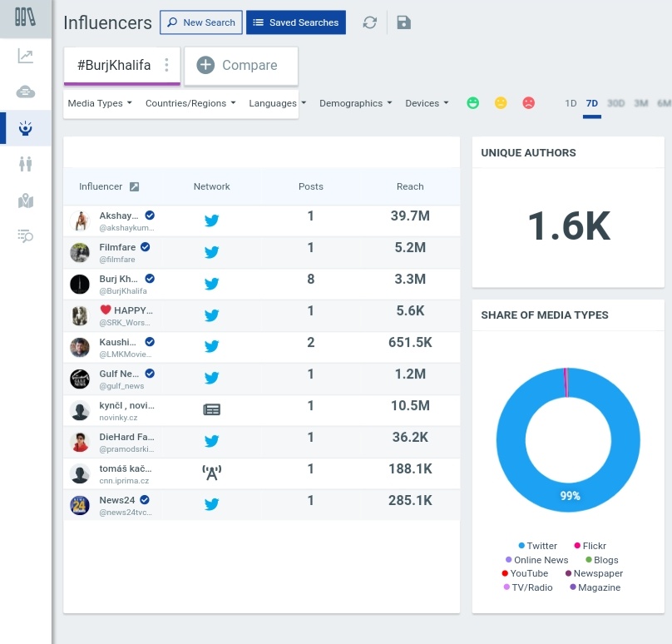Switch to the 30D time range
The width and height of the screenshot is (672, 644).
click(615, 103)
